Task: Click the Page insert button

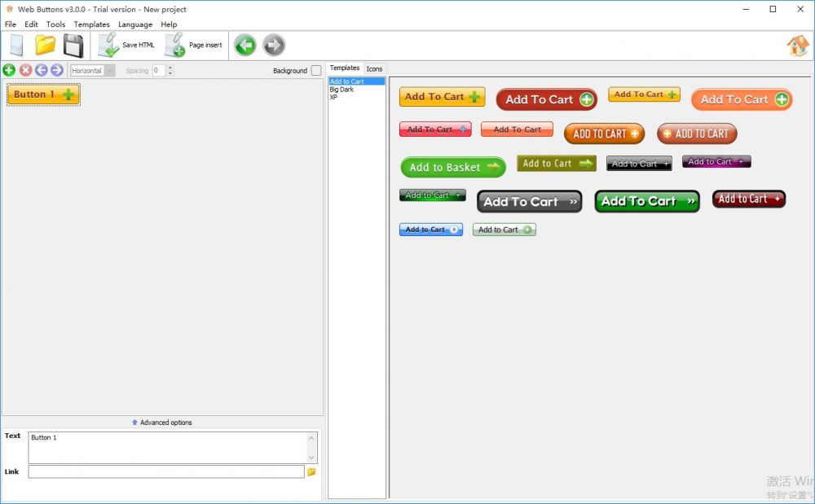Action: click(194, 46)
